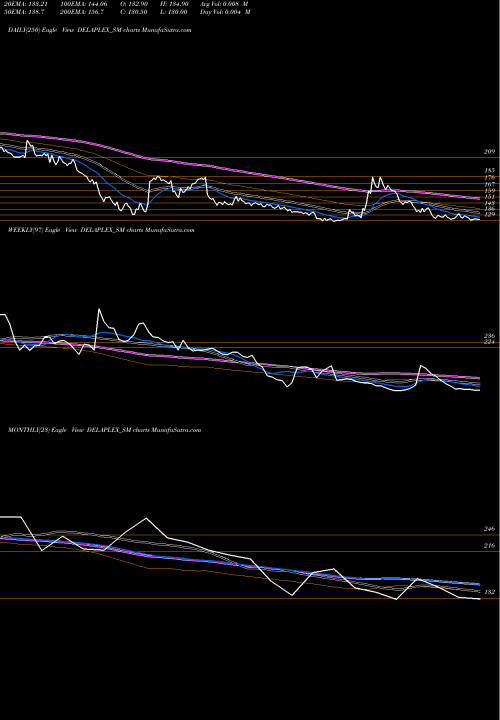Click the 185 price label on daily chart
This screenshot has height=720, width=500.
[489, 170]
